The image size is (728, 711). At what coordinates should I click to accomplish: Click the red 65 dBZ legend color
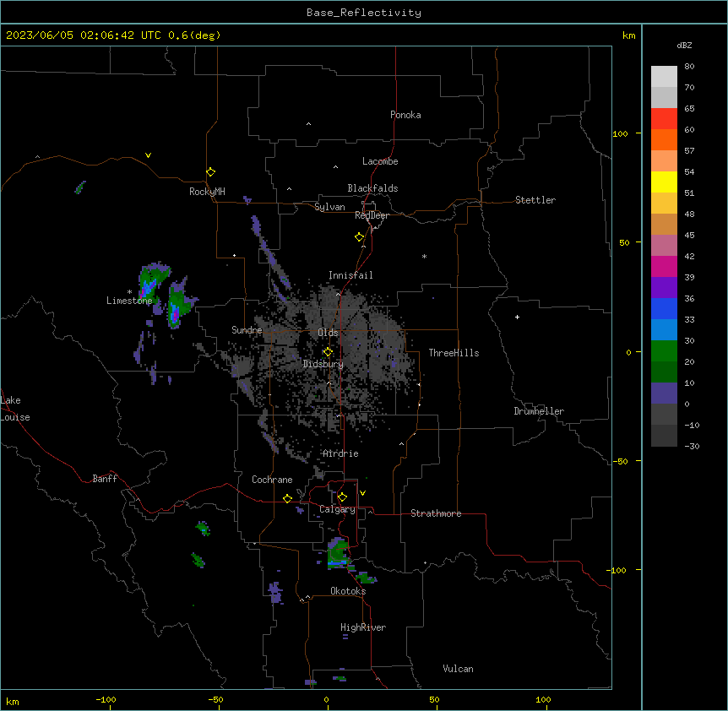pyautogui.click(x=664, y=119)
